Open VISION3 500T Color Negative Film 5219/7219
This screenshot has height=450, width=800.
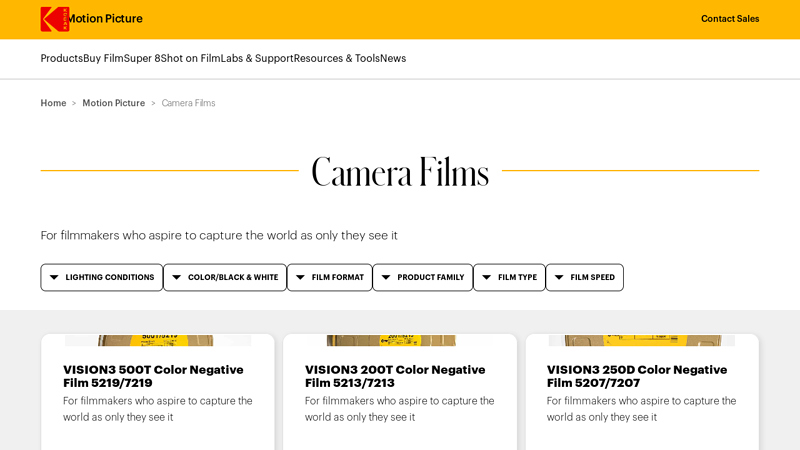tap(153, 377)
